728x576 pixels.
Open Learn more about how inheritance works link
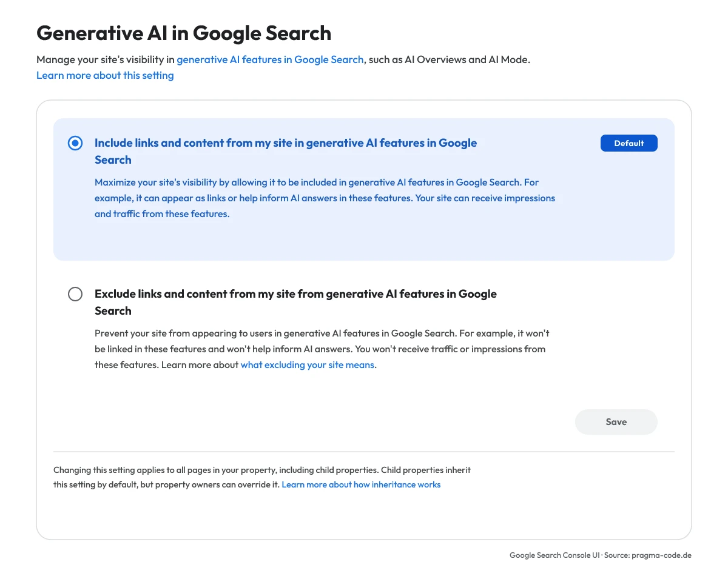pyautogui.click(x=361, y=484)
